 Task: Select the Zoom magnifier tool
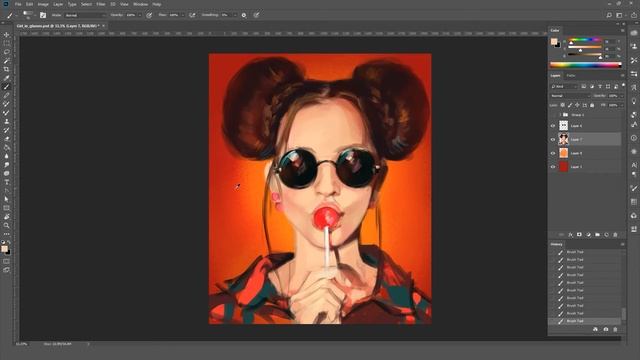(7, 225)
